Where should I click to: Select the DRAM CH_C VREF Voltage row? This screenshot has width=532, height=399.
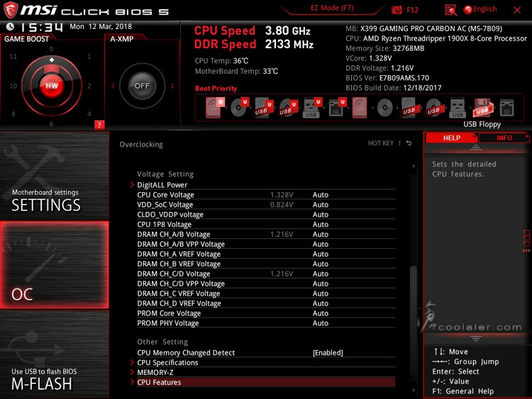click(266, 293)
